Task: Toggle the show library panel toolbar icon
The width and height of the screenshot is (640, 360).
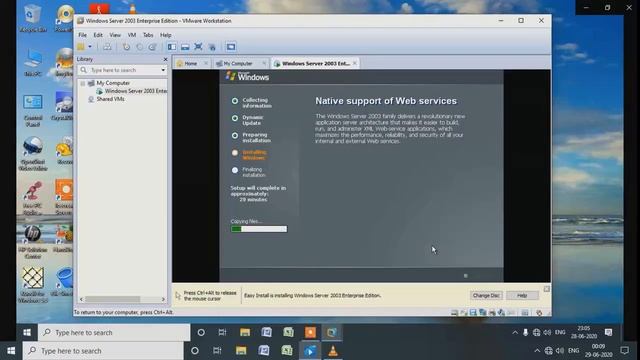Action: tap(172, 47)
